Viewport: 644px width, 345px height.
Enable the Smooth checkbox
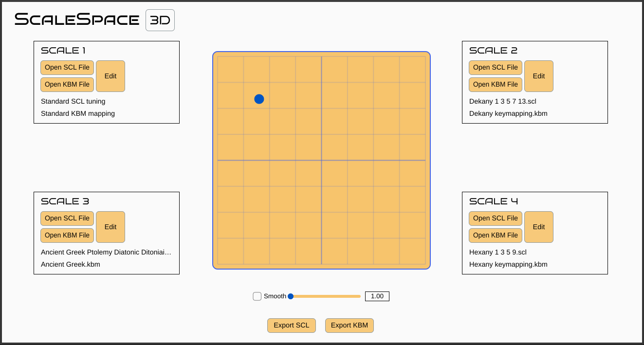pos(257,296)
